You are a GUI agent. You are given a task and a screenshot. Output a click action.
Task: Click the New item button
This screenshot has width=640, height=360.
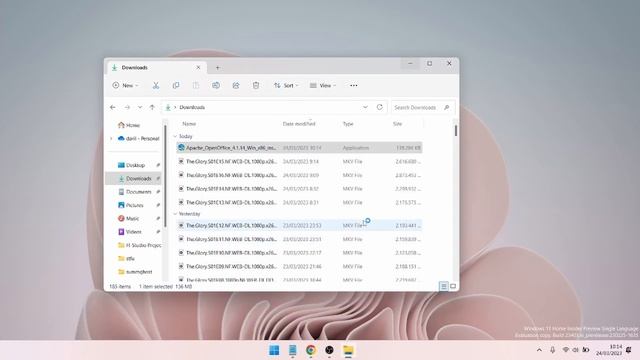(x=125, y=85)
